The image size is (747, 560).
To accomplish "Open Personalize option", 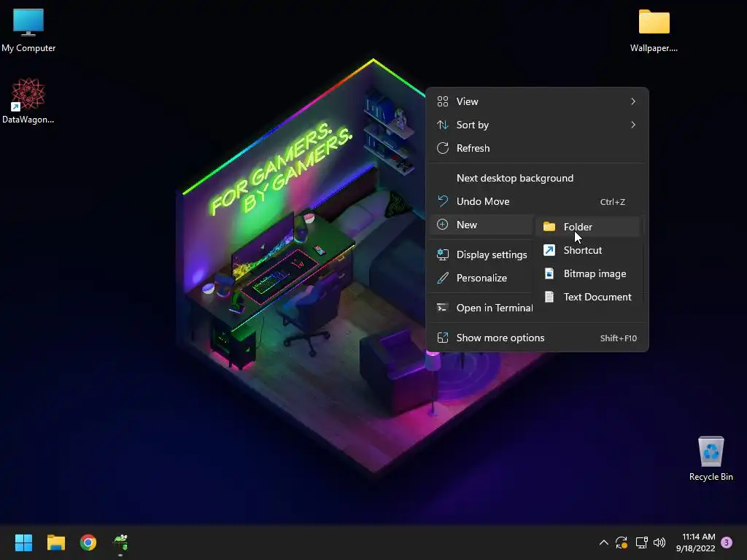I will click(481, 278).
